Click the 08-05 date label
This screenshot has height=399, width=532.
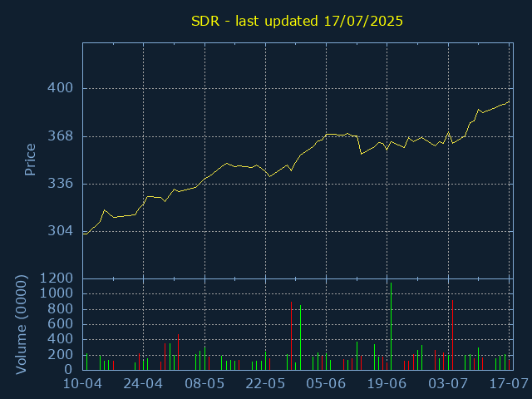pos(204,384)
